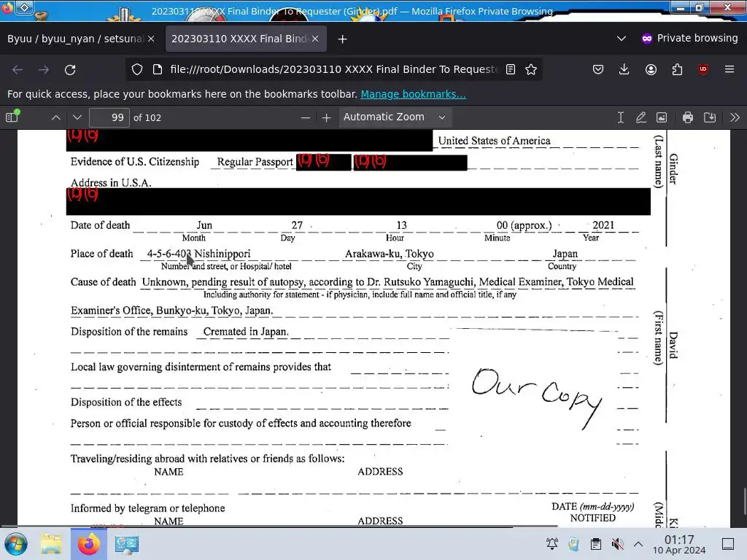Close the Final Binder PDF tab

[x=315, y=39]
